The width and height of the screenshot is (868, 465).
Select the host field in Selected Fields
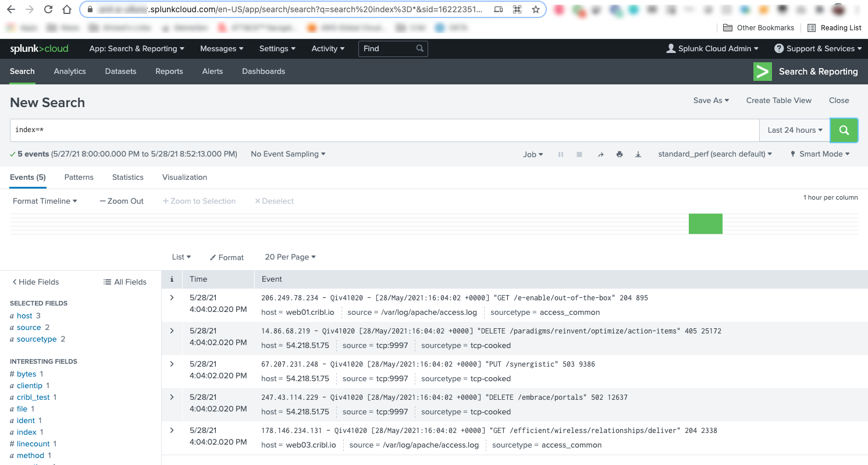point(23,315)
